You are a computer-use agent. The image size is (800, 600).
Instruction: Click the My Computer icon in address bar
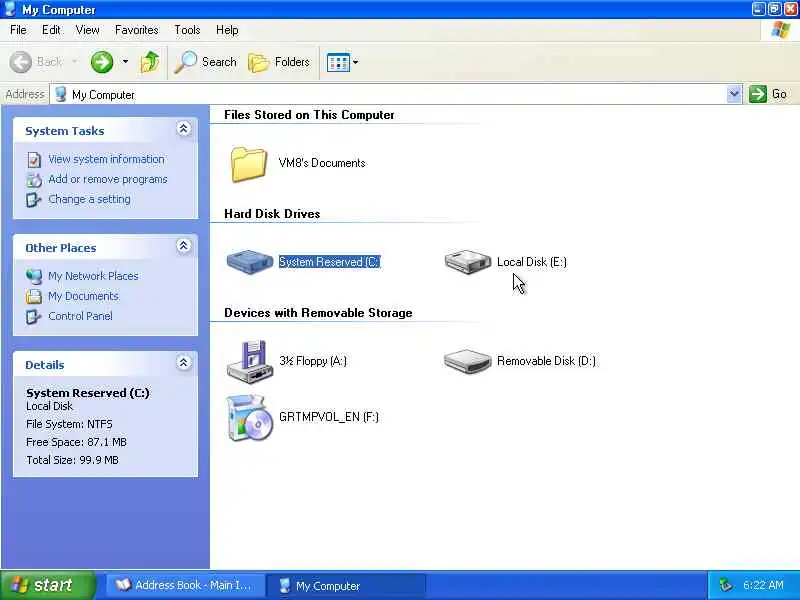click(x=61, y=94)
